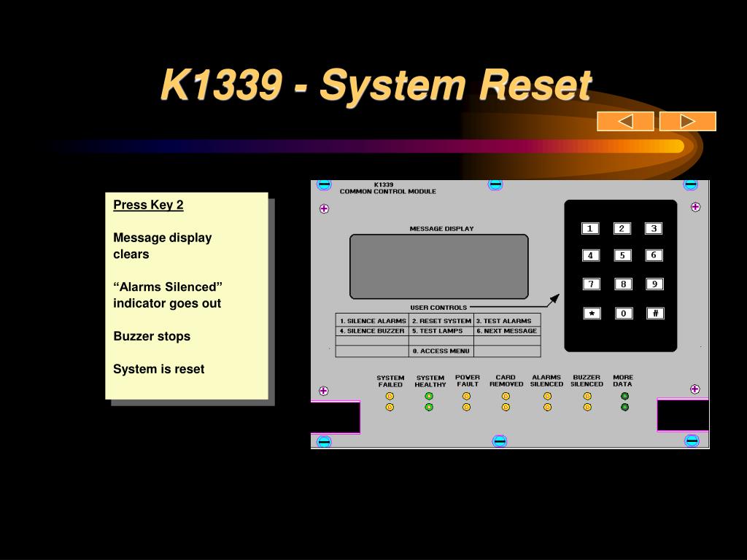Click the message display screen
This screenshot has width=747, height=560.
[438, 267]
